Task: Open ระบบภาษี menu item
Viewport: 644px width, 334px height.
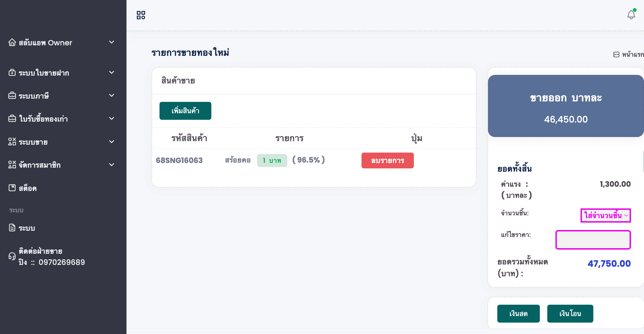Action: pos(34,96)
